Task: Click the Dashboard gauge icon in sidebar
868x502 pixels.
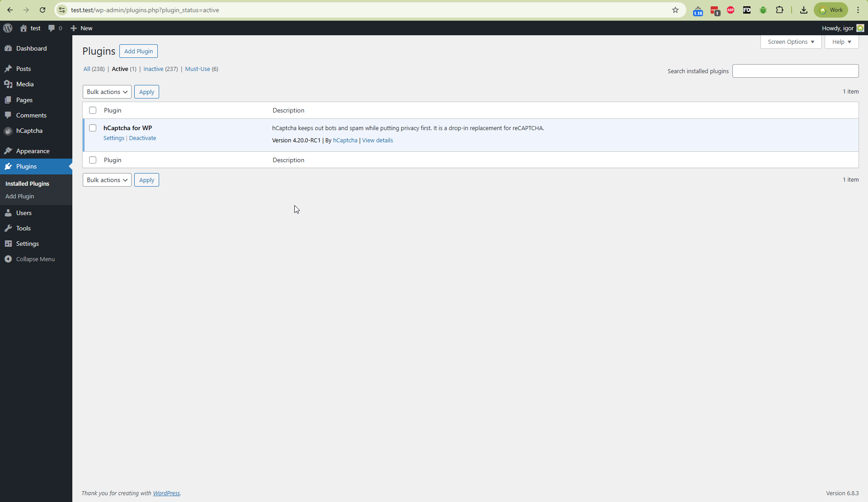Action: pyautogui.click(x=8, y=48)
